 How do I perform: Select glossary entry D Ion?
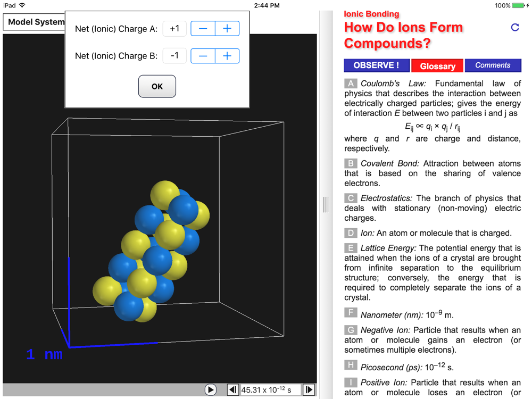tap(351, 233)
